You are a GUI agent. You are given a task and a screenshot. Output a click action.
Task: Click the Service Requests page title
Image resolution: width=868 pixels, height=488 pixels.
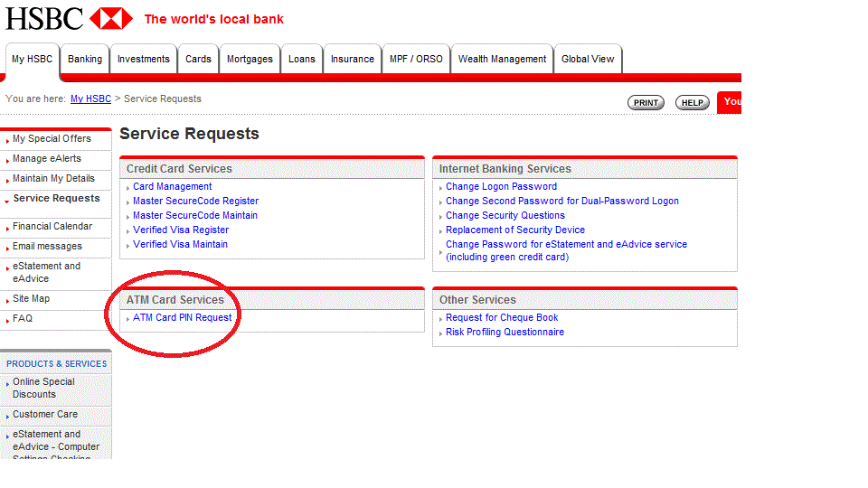pyautogui.click(x=189, y=134)
